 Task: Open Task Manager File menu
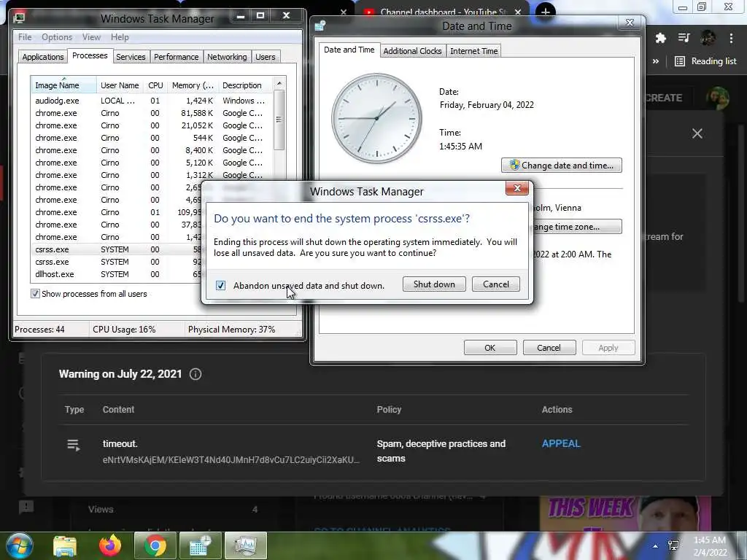click(x=25, y=37)
